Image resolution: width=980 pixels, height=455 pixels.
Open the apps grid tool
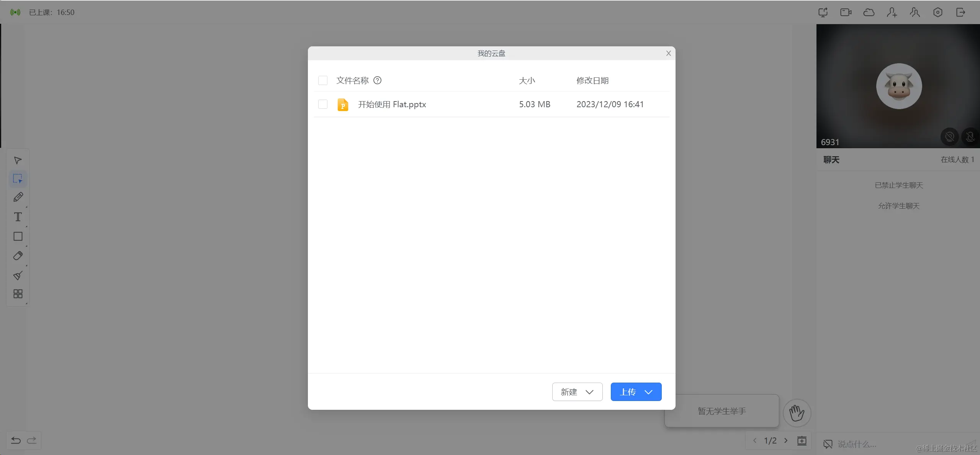18,294
